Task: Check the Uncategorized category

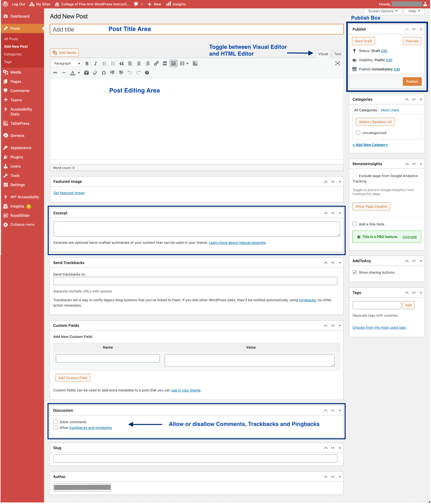Action: tap(358, 133)
